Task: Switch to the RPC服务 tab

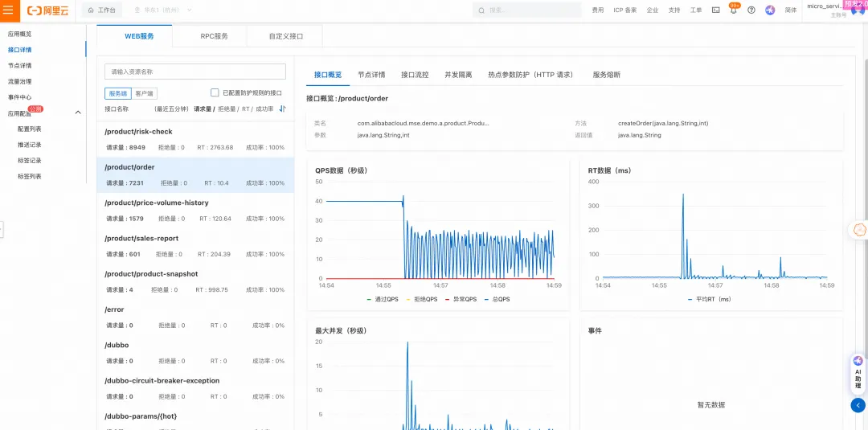Action: coord(214,36)
